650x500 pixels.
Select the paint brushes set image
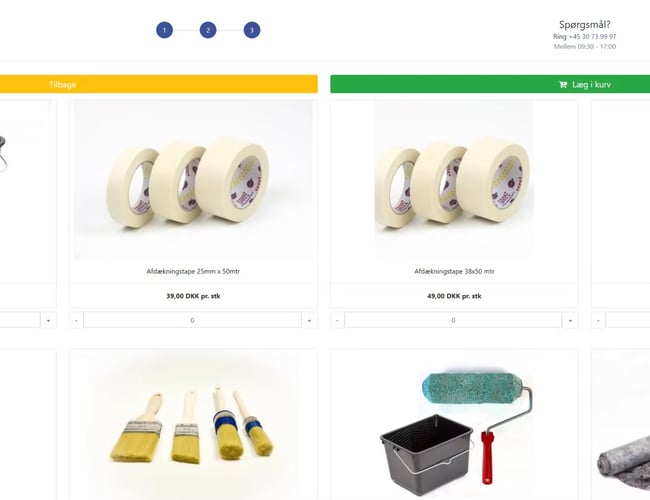click(x=193, y=425)
